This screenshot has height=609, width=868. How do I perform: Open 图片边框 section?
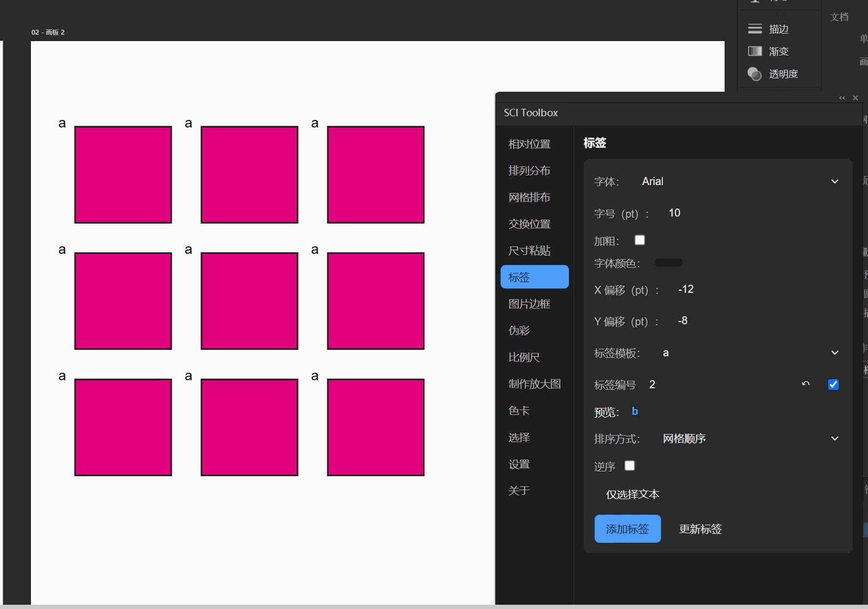[x=535, y=304]
